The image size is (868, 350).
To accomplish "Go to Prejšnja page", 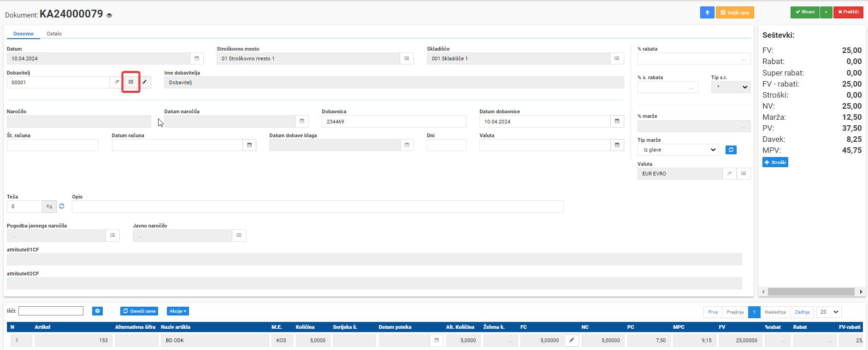I will 735,312.
